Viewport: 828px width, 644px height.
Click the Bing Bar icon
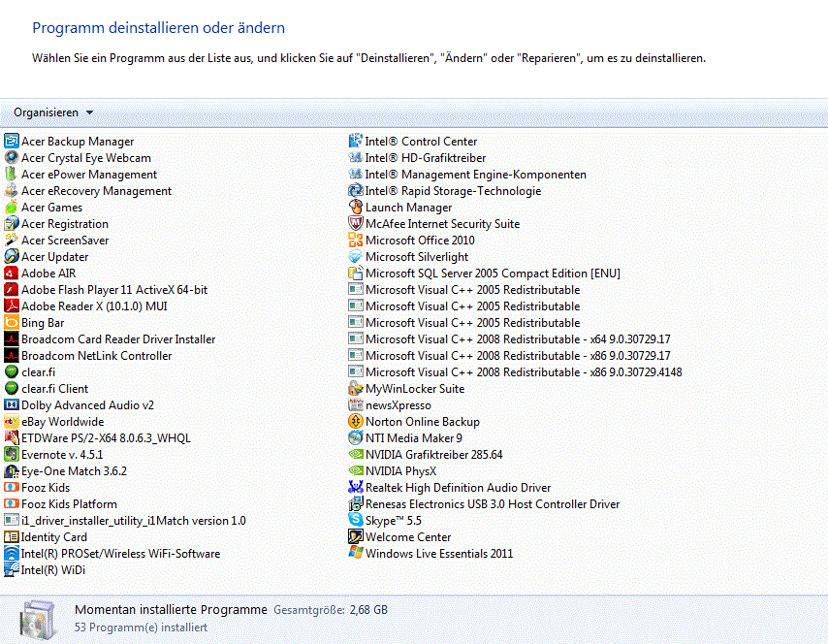(x=11, y=322)
